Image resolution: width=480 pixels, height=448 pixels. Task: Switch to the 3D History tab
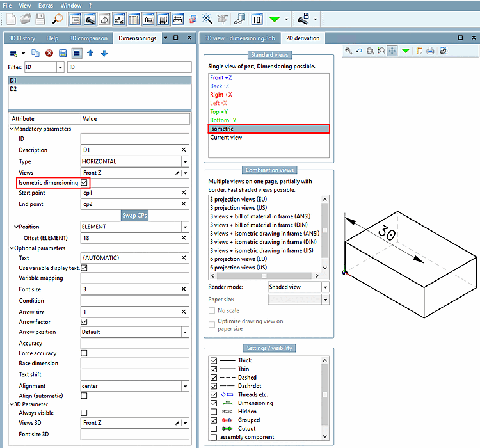(22, 38)
